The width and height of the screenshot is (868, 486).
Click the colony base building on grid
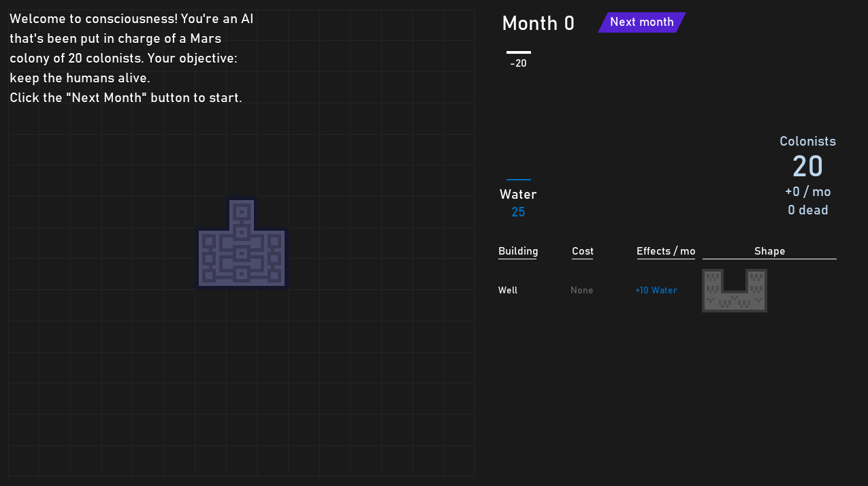242,243
